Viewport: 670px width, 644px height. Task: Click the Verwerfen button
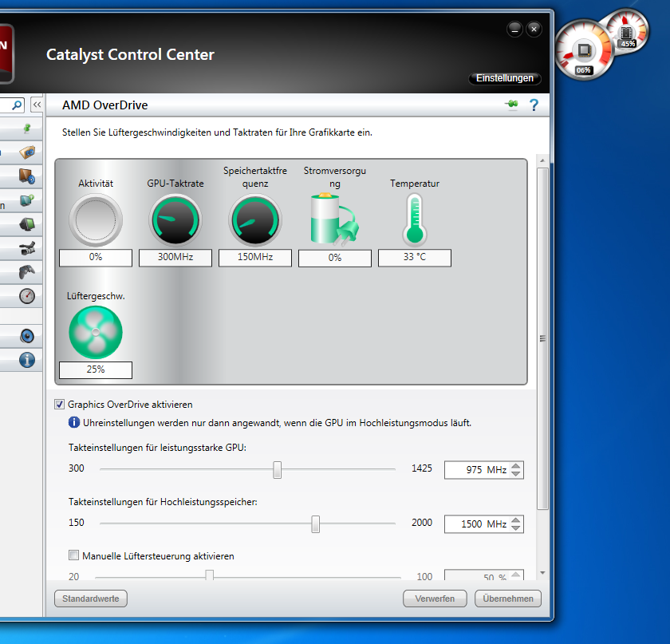tap(435, 599)
